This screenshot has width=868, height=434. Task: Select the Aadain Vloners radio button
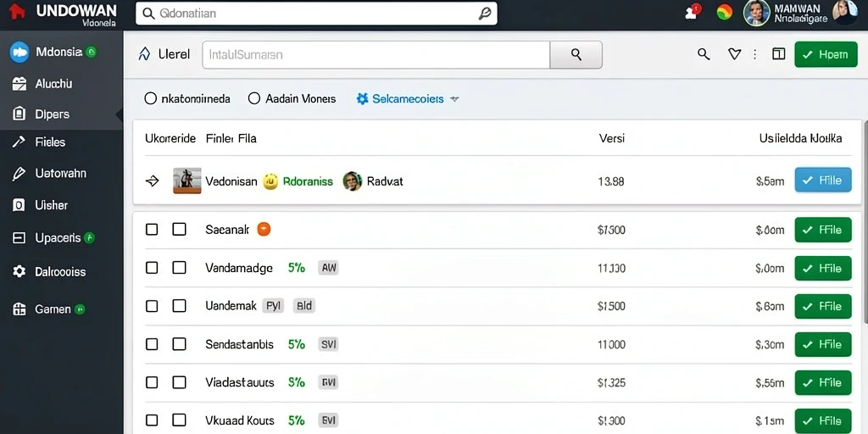pyautogui.click(x=254, y=98)
